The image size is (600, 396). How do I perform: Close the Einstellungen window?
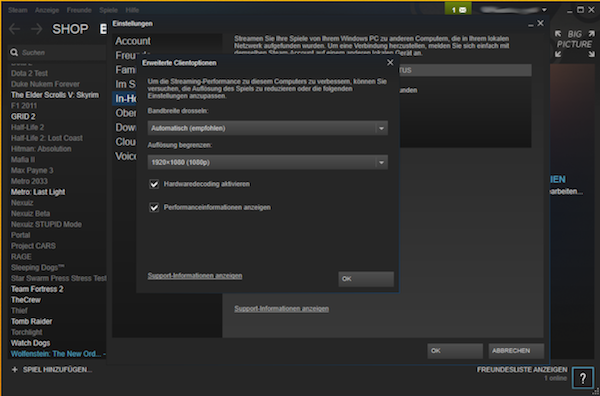coord(540,23)
